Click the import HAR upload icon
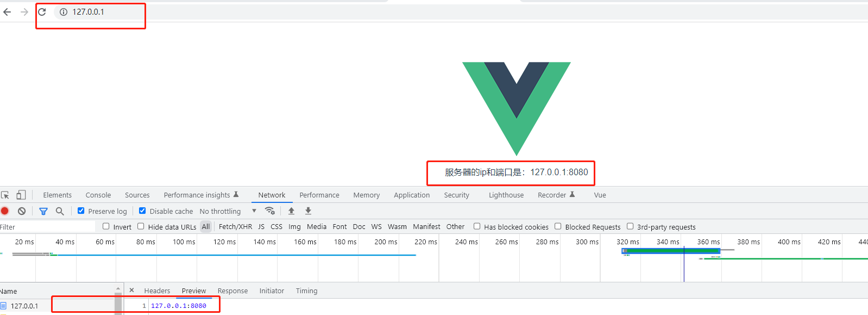Screen dimensions: 868x315 [291, 211]
